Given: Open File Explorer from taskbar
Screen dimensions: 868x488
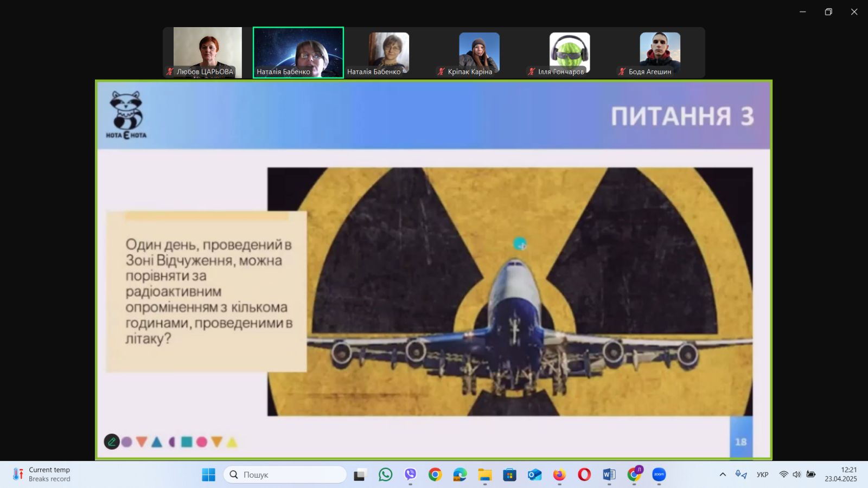Looking at the screenshot, I should click(x=484, y=474).
